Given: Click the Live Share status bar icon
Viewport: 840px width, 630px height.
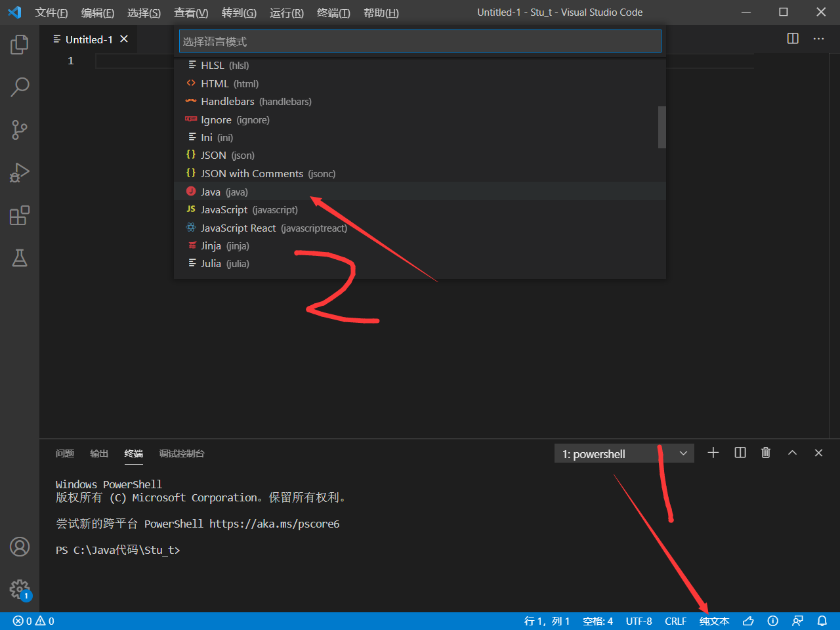Looking at the screenshot, I should point(797,621).
